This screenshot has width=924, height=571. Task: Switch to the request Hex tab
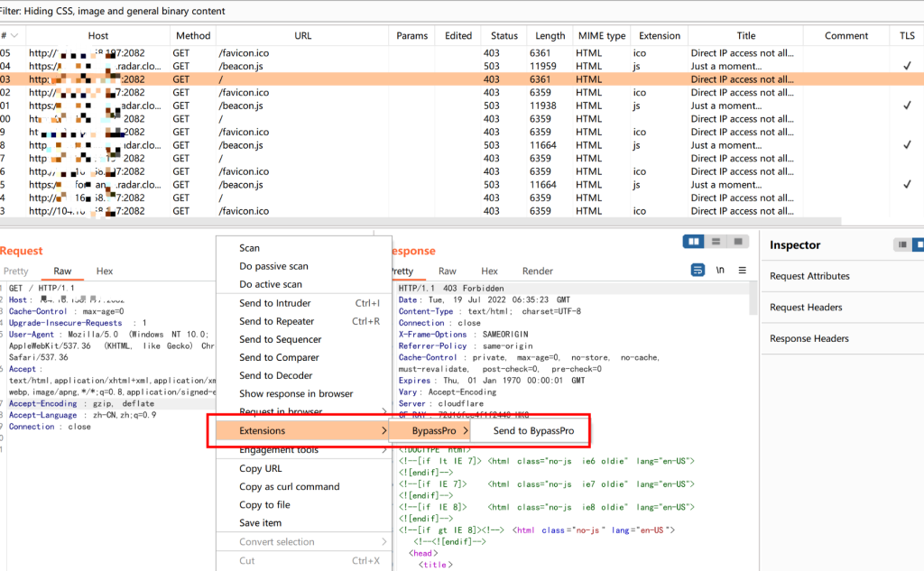(105, 271)
